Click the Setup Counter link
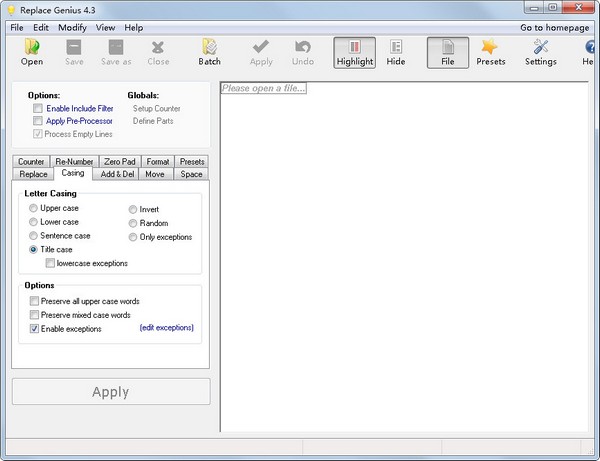 157,109
